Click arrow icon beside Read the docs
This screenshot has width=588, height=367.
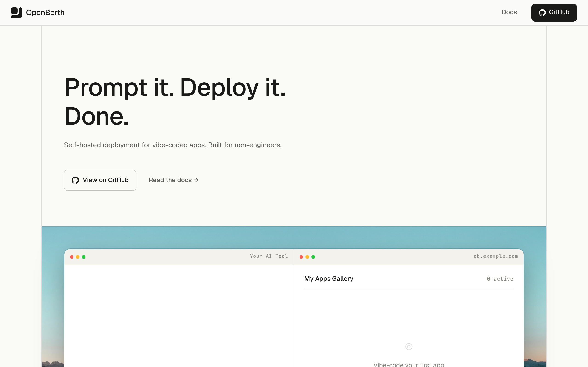(196, 180)
